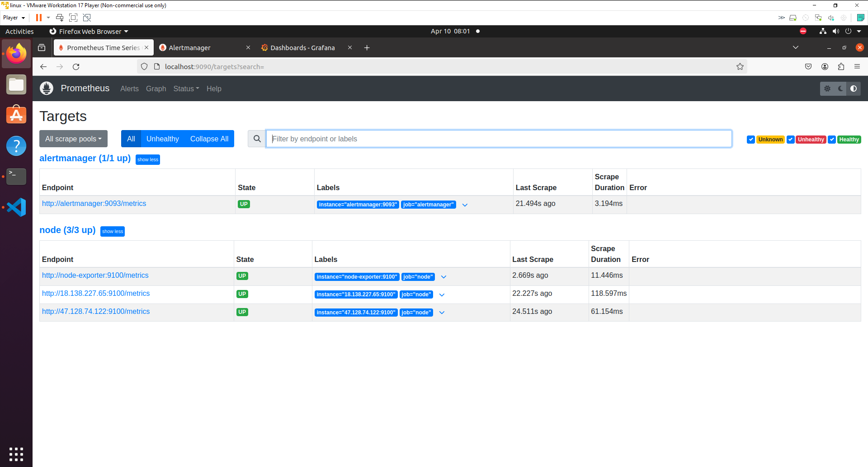Toggle the Unknown state checkbox
This screenshot has height=467, width=868.
751,140
